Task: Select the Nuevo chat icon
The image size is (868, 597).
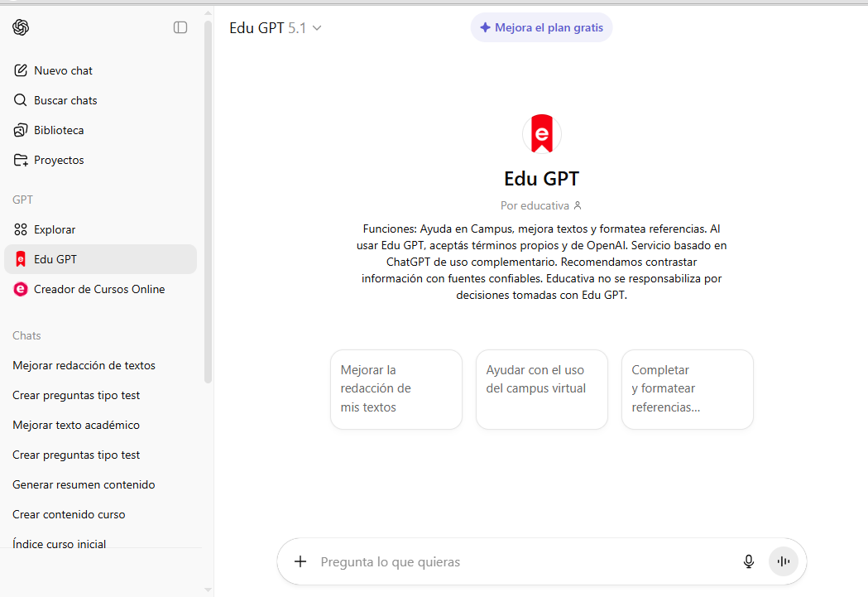Action: click(20, 70)
